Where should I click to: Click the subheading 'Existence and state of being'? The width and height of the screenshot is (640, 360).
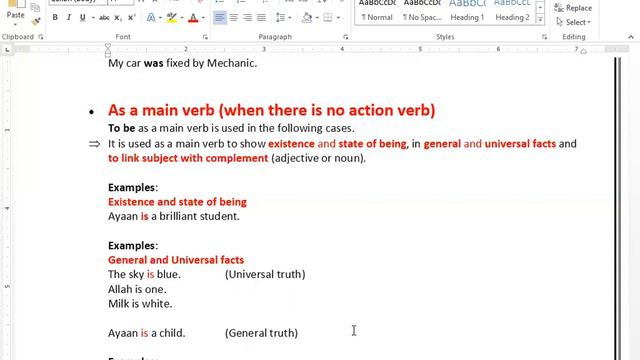click(177, 202)
